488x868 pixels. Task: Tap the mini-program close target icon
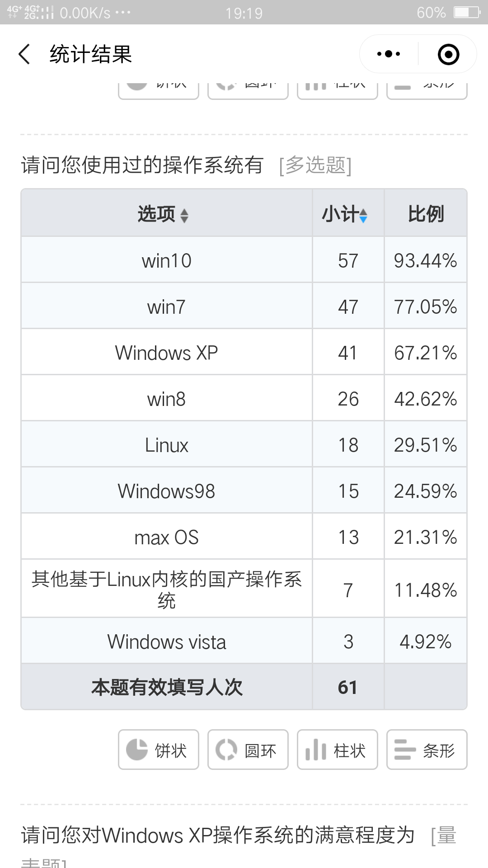448,54
